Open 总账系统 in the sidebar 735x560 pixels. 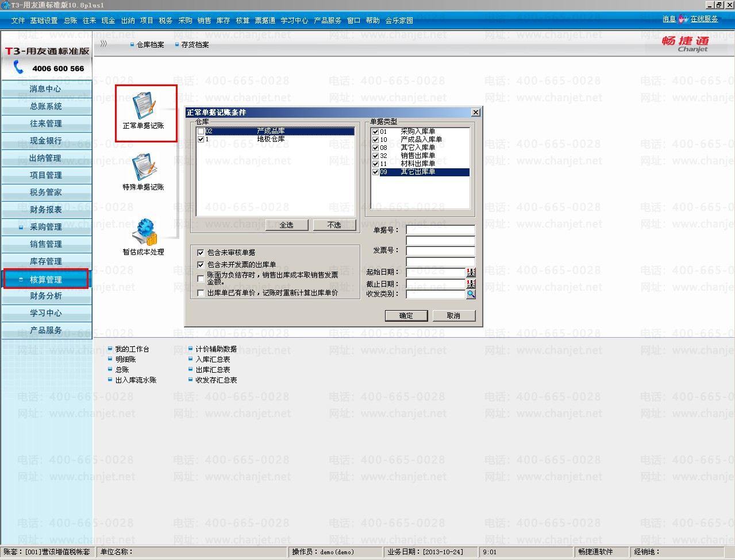pos(46,106)
